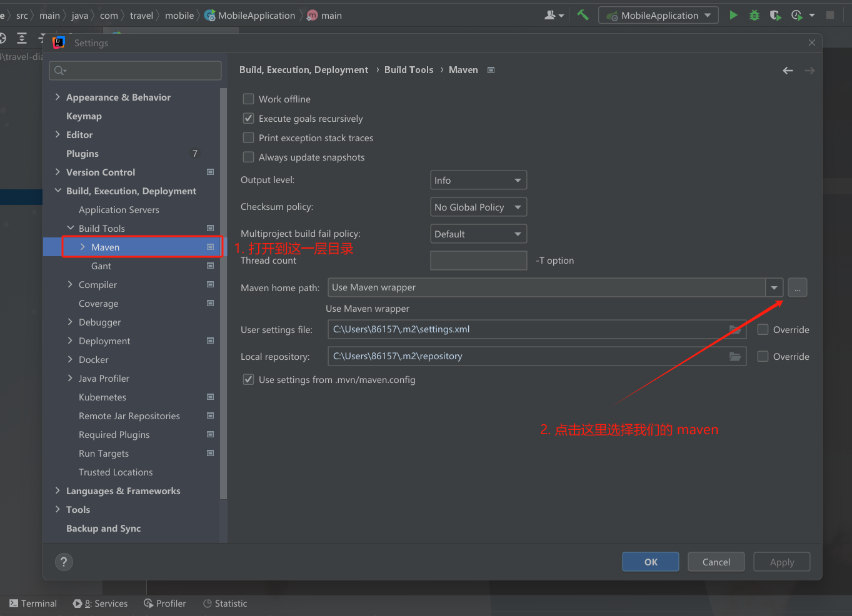This screenshot has width=852, height=616.
Task: Click Build Tools in the breadcrumb
Action: 409,70
